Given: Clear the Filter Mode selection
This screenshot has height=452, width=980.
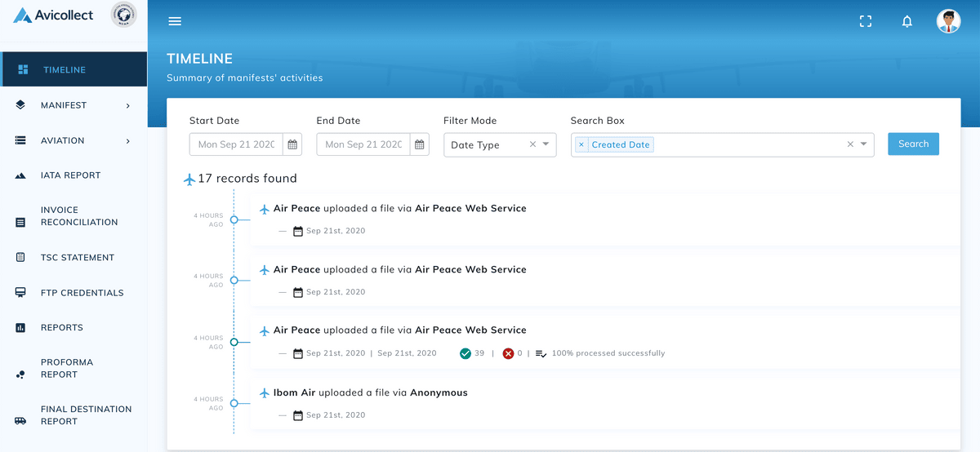Looking at the screenshot, I should coord(533,144).
